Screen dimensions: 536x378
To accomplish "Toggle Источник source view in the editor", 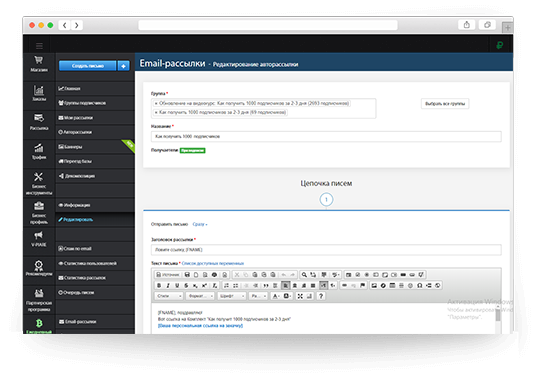I will [168, 274].
